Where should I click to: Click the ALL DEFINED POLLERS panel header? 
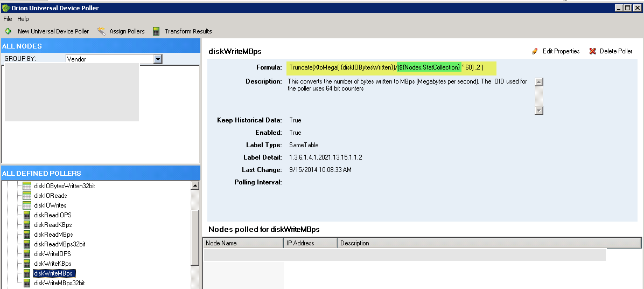101,173
